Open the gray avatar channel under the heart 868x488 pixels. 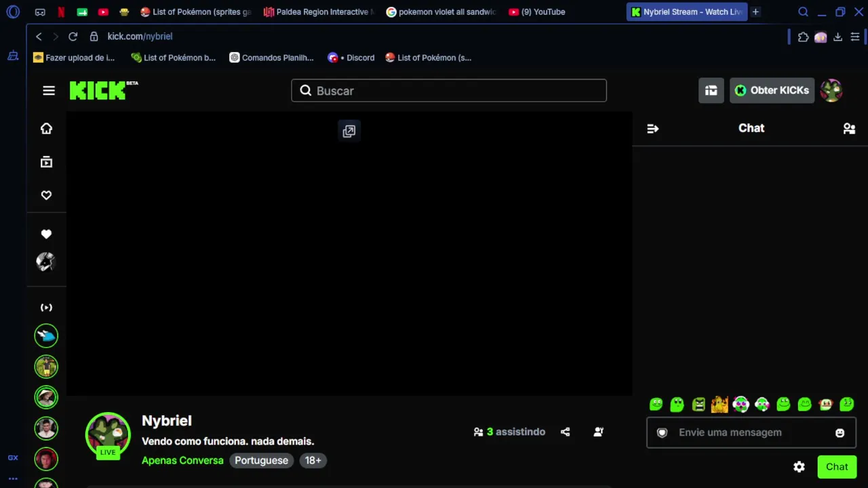46,262
